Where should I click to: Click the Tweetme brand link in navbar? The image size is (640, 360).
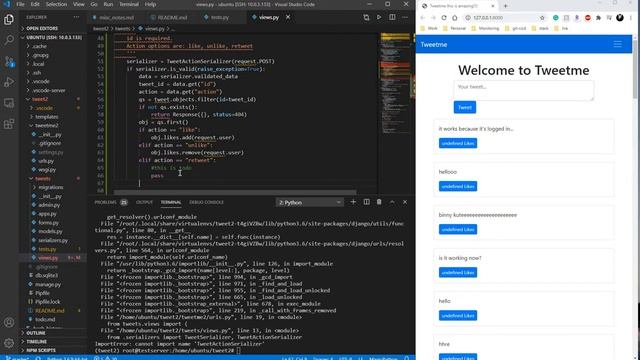click(x=433, y=44)
